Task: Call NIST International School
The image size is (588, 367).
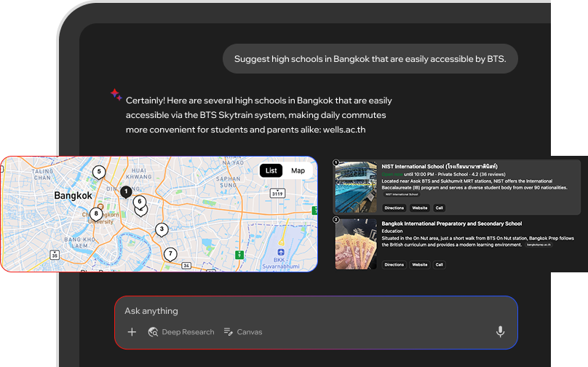Action: tap(439, 208)
